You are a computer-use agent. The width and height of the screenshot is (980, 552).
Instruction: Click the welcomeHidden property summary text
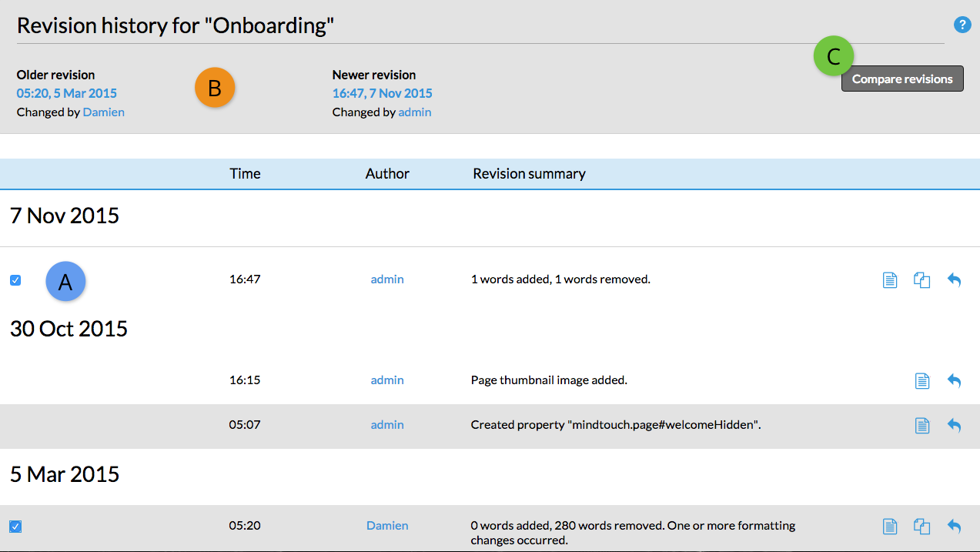(x=616, y=424)
